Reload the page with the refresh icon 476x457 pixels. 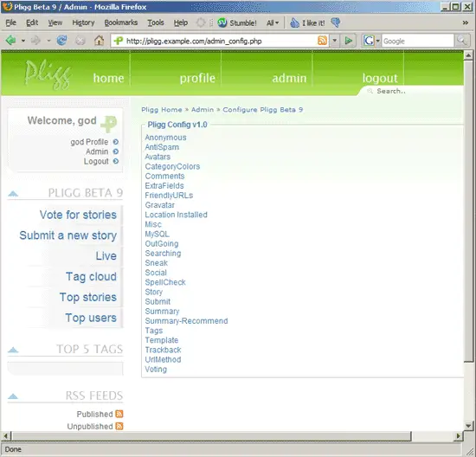click(x=61, y=40)
